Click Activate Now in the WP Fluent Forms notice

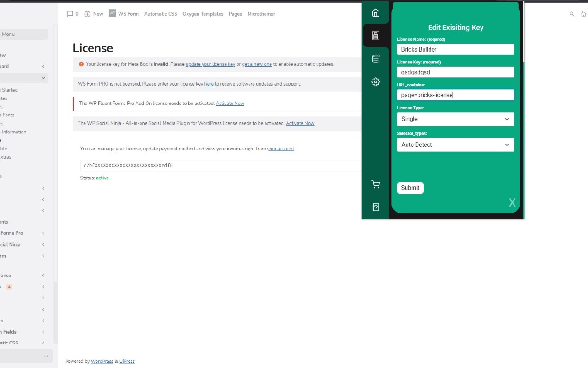coord(230,103)
